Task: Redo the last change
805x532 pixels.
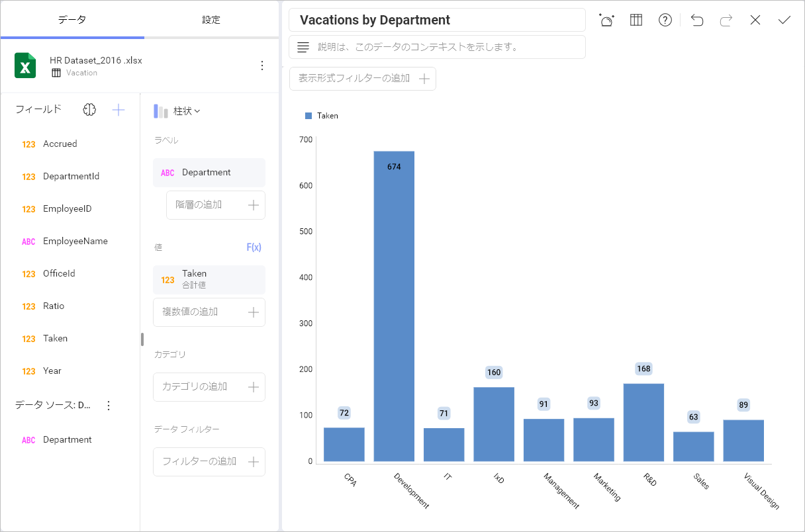Action: tap(726, 20)
